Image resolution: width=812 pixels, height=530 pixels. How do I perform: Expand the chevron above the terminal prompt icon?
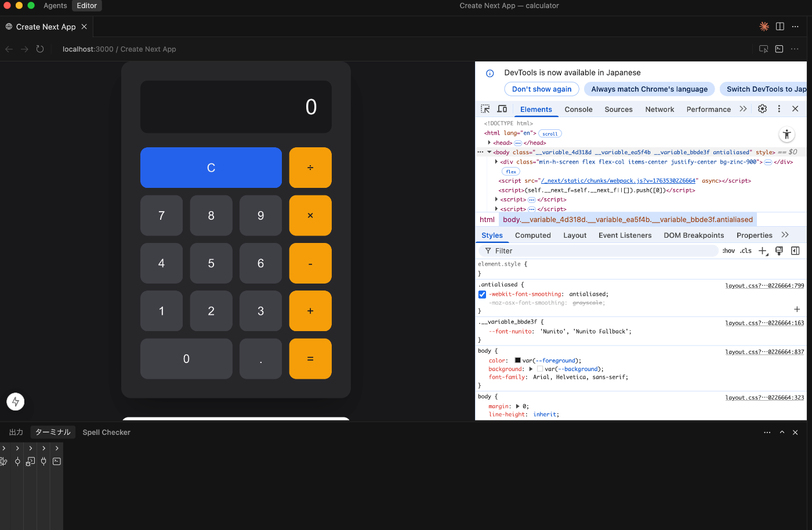57,448
